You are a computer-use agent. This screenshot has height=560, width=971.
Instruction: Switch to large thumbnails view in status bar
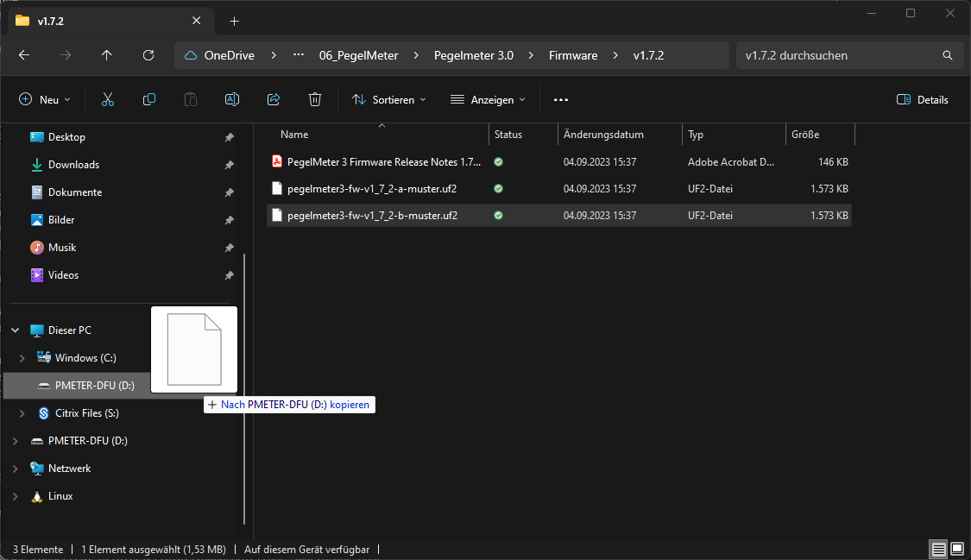point(957,549)
